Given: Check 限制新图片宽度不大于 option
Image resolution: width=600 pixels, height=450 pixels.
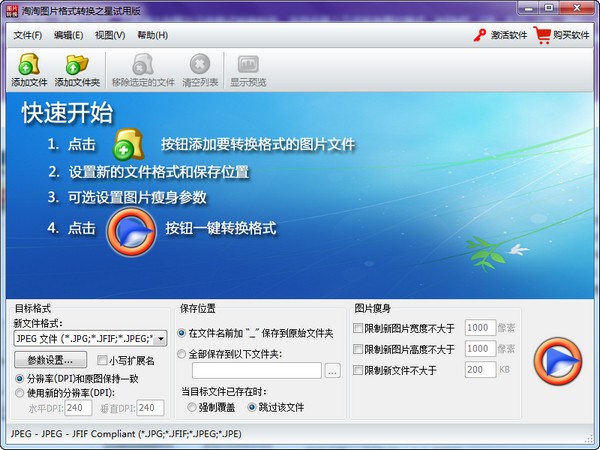Looking at the screenshot, I should click(x=359, y=328).
